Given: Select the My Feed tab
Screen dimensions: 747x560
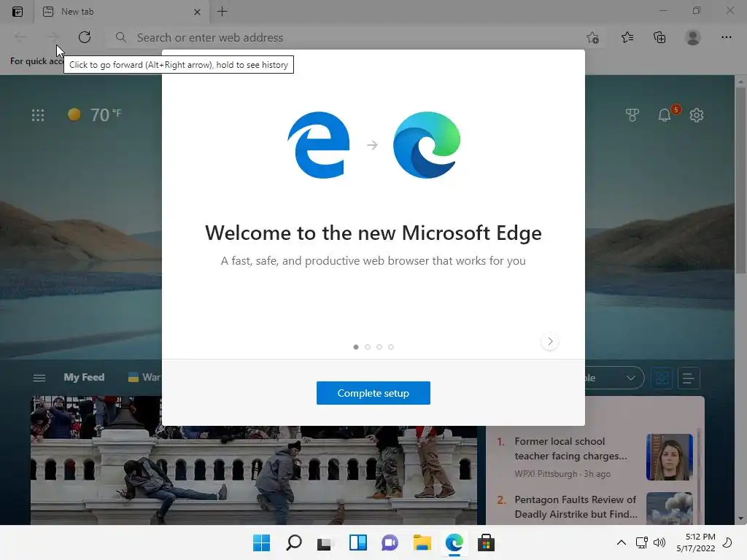Looking at the screenshot, I should pos(84,377).
